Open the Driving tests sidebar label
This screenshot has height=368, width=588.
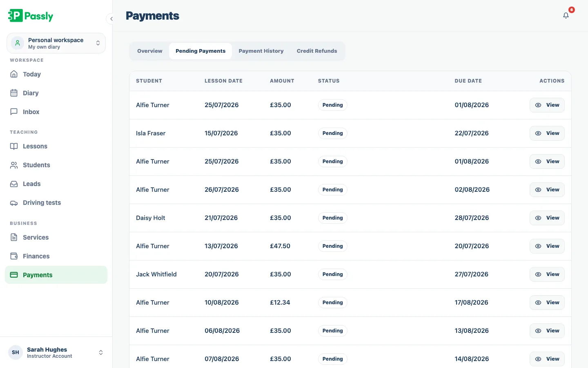(x=42, y=202)
